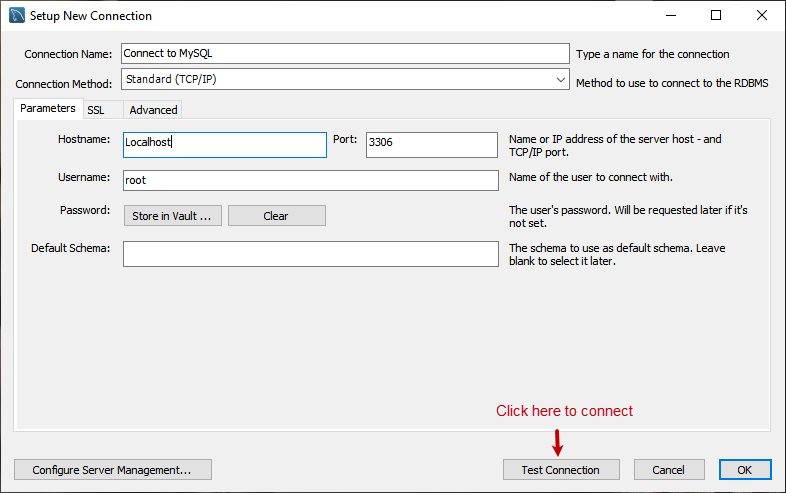
Task: Maximize the Setup New Connection window
Action: [x=716, y=16]
